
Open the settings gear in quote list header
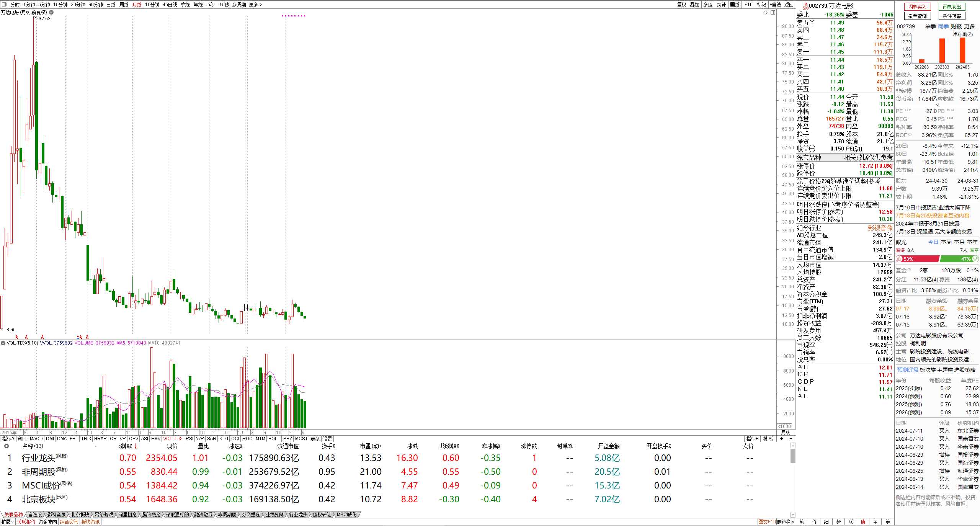[6, 446]
